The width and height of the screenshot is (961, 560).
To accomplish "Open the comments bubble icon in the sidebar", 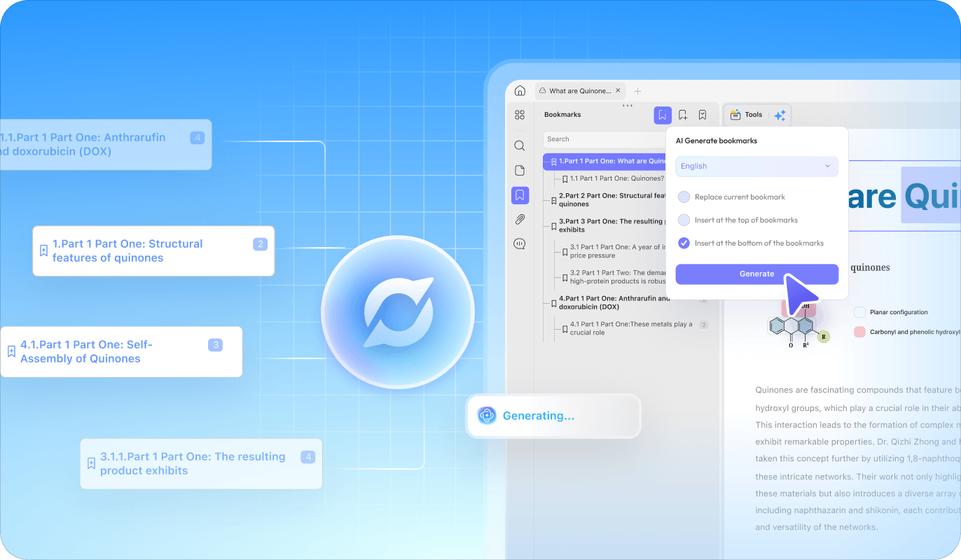I will point(520,244).
